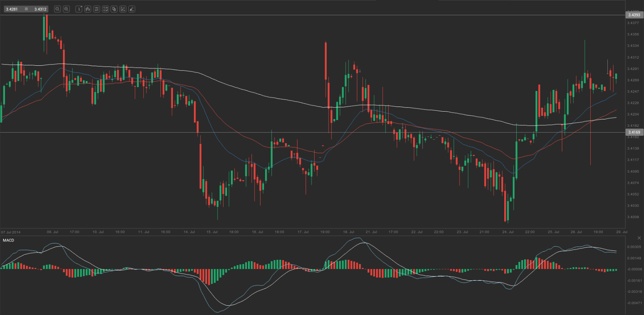Screen dimensions: 644x315
Task: Open the 1M timeframe selector
Action: tap(79, 9)
